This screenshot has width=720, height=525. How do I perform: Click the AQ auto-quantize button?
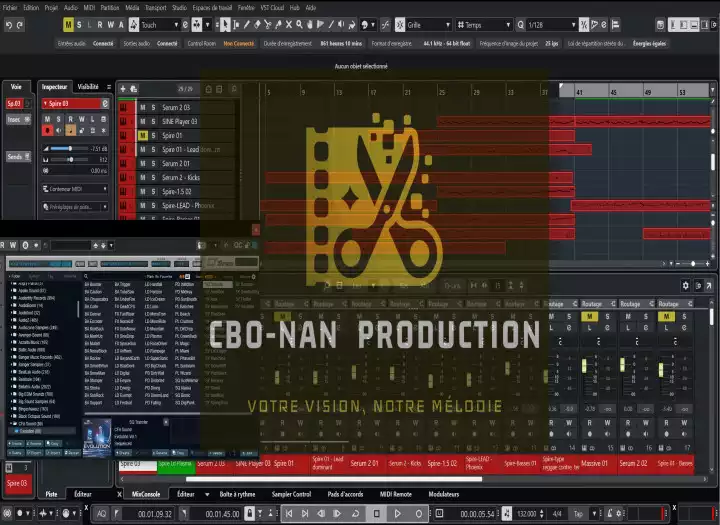click(x=101, y=514)
